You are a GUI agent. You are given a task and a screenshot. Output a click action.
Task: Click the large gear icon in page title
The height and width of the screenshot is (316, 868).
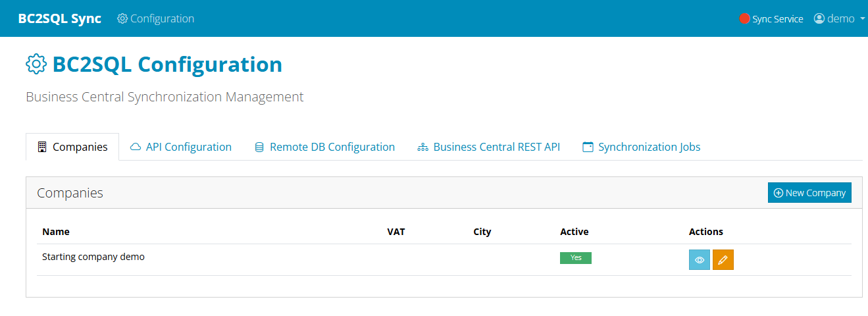(36, 65)
